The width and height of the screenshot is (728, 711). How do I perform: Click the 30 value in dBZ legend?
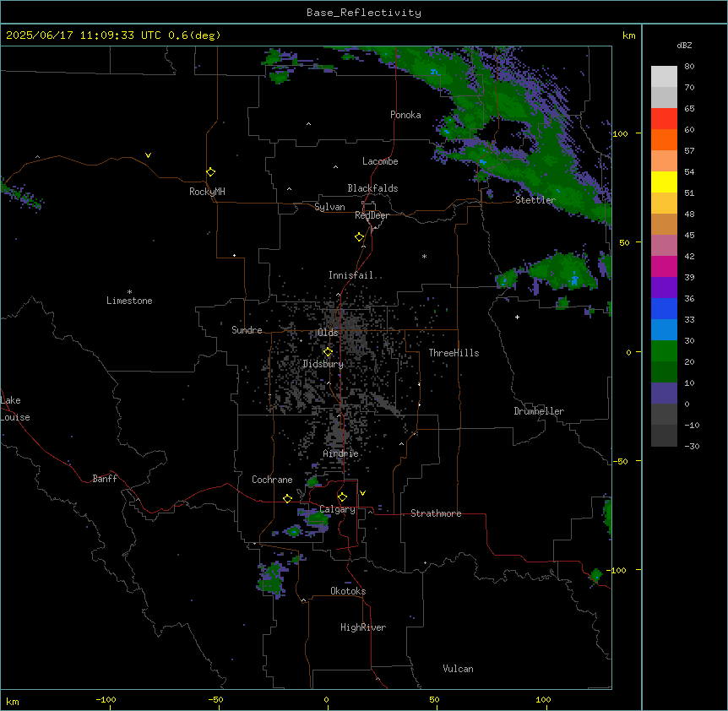tap(689, 340)
